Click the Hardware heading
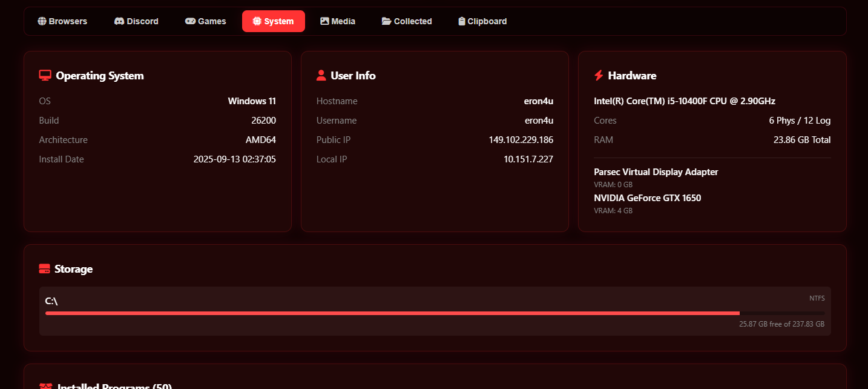 632,76
